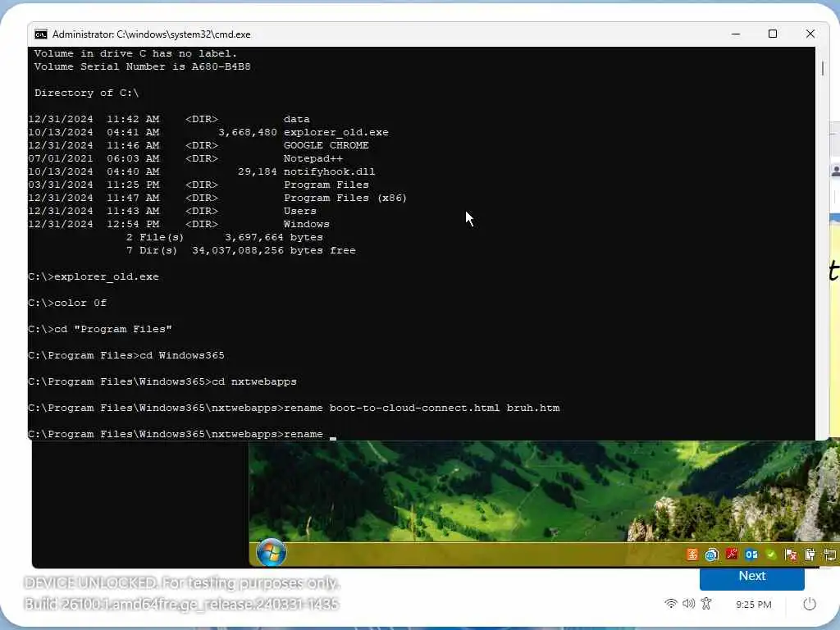840x630 pixels.
Task: Click the 'Directory of C:\' line
Action: (x=86, y=94)
